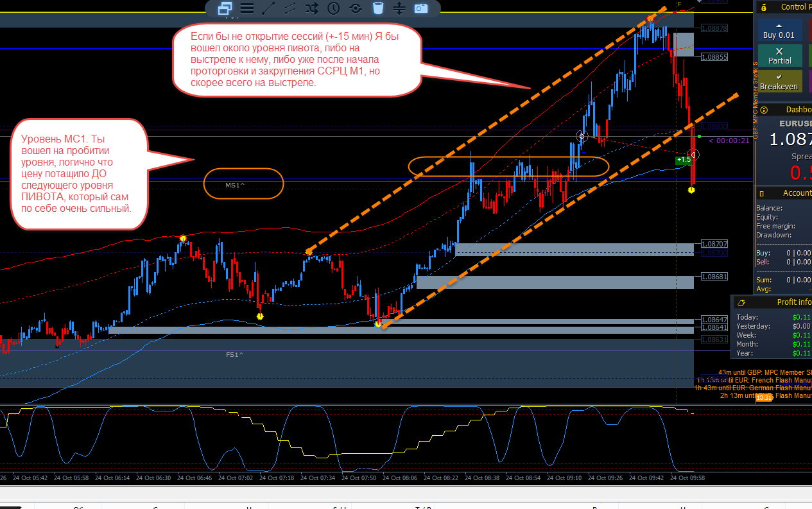Click the orange 10:31 time marker
812x509 pixels.
tap(764, 398)
